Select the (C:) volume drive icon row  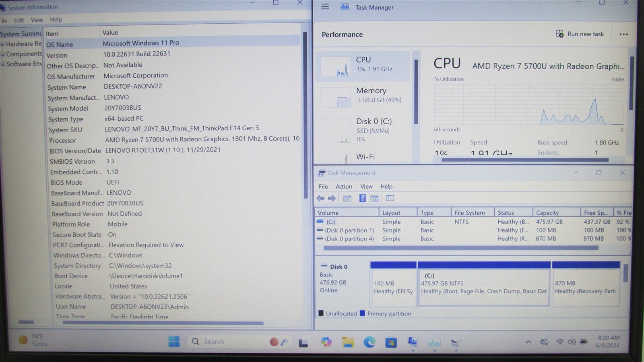320,222
